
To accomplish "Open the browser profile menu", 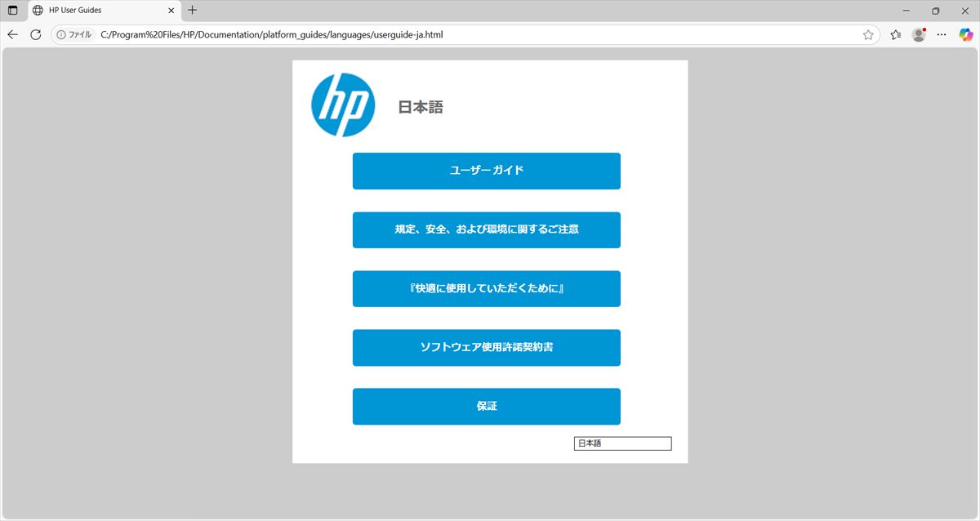I will coord(919,35).
